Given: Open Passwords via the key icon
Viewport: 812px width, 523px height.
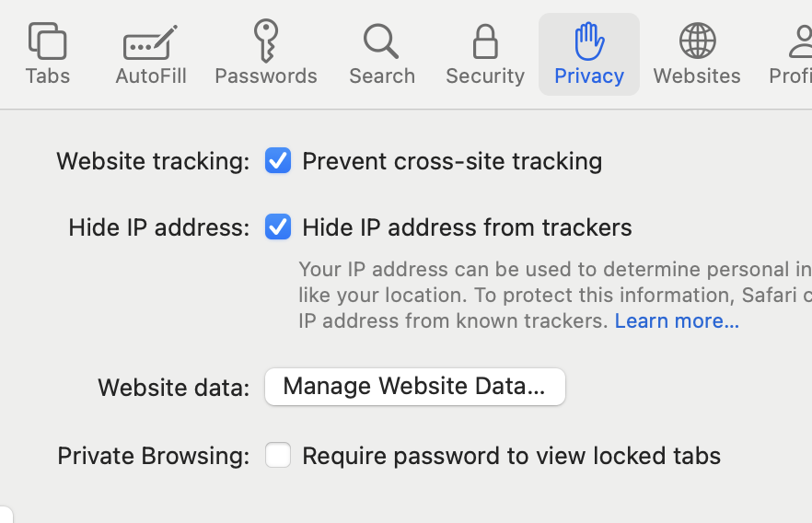Looking at the screenshot, I should point(265,41).
